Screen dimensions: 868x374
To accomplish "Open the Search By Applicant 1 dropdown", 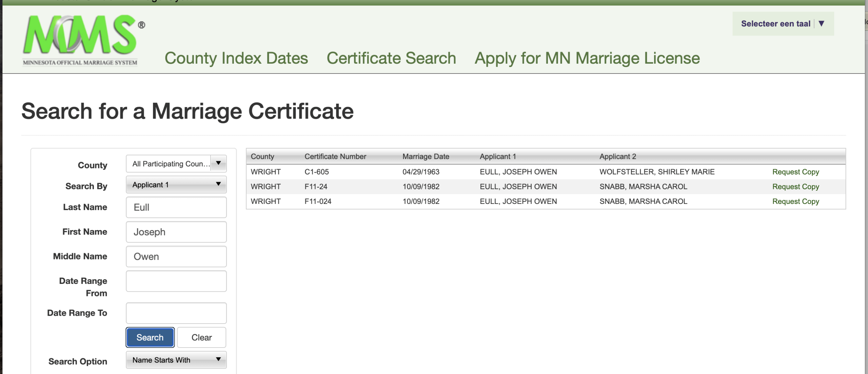I will (176, 185).
